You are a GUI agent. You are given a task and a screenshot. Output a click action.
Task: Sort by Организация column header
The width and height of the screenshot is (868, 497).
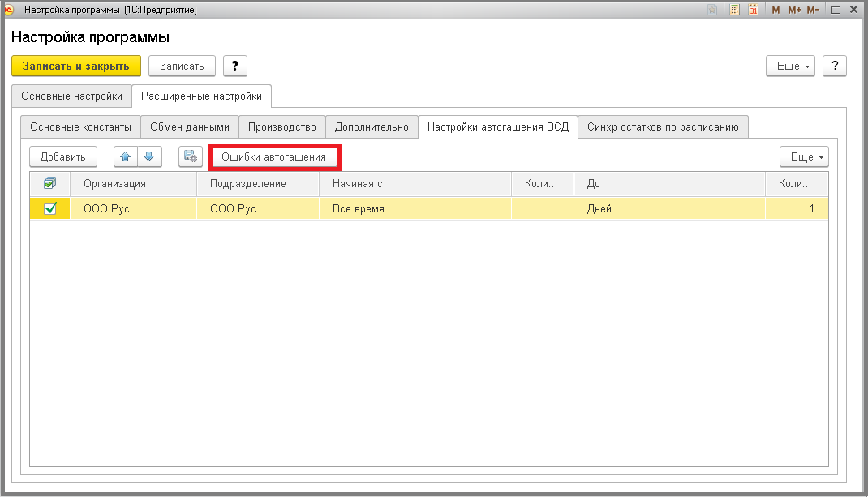click(x=133, y=184)
